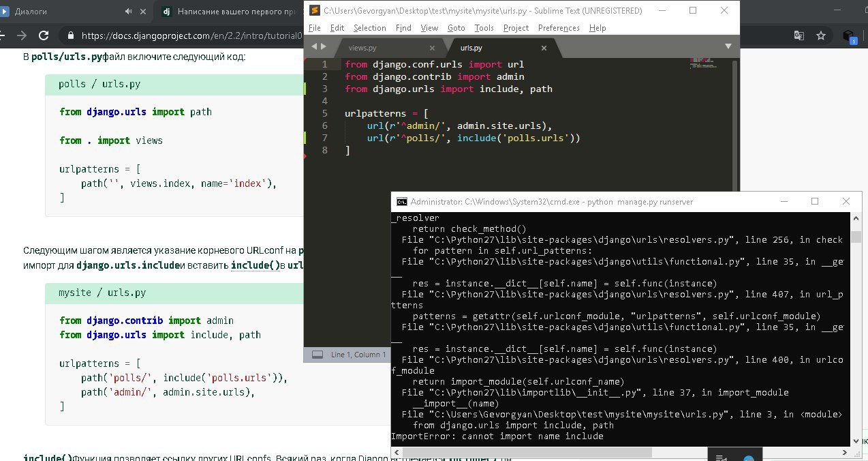Viewport: 868px width, 461px height.
Task: Click the browser forward arrow
Action: pos(22,35)
